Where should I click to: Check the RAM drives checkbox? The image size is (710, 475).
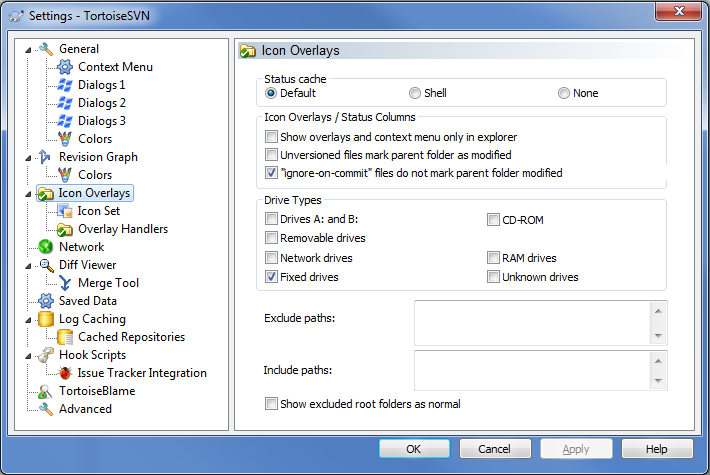pos(493,258)
